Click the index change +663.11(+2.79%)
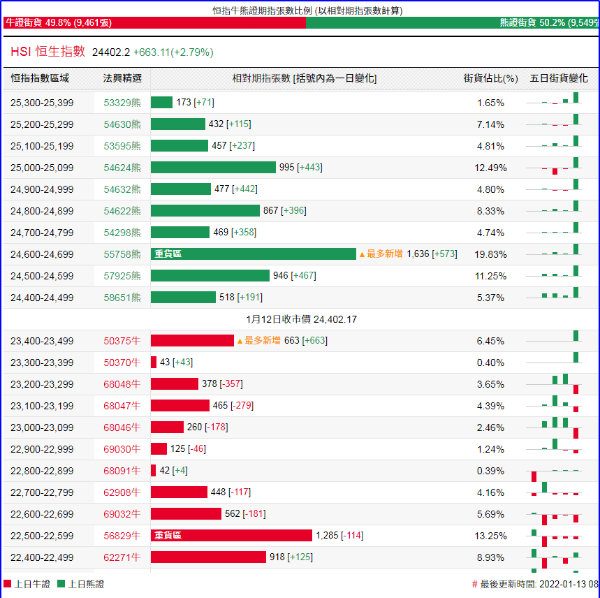This screenshot has width=600, height=598. 173,52
